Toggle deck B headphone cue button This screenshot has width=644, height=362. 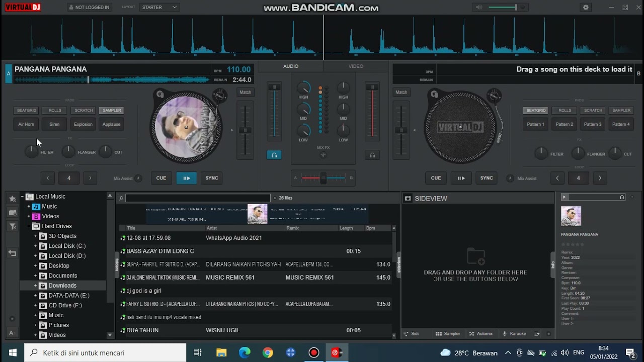click(x=372, y=155)
